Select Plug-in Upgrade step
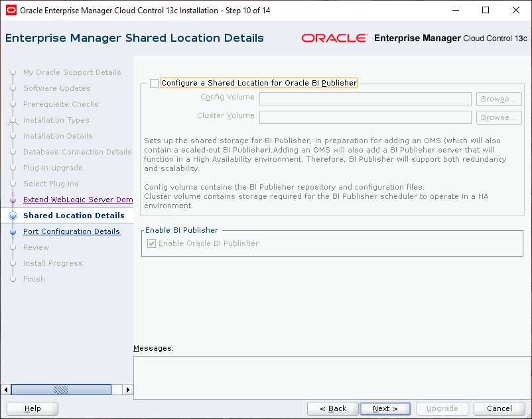 click(52, 168)
